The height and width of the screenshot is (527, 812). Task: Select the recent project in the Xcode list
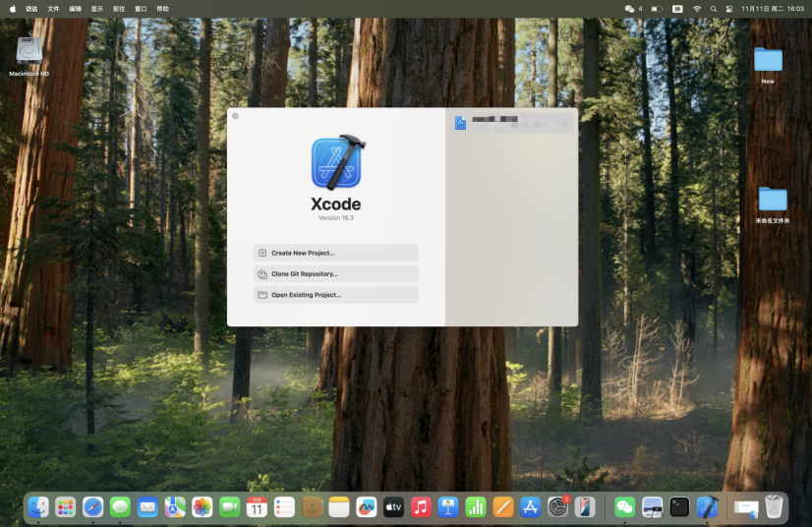coord(511,122)
